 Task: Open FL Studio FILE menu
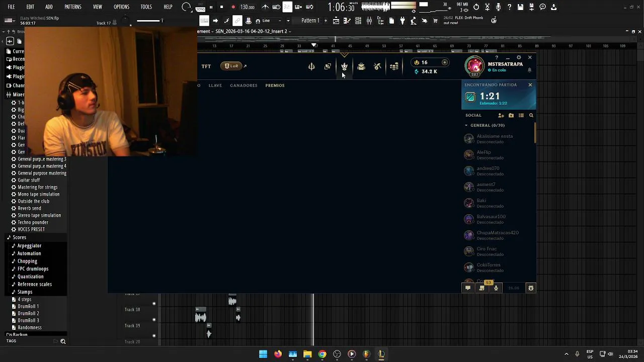pos(11,7)
